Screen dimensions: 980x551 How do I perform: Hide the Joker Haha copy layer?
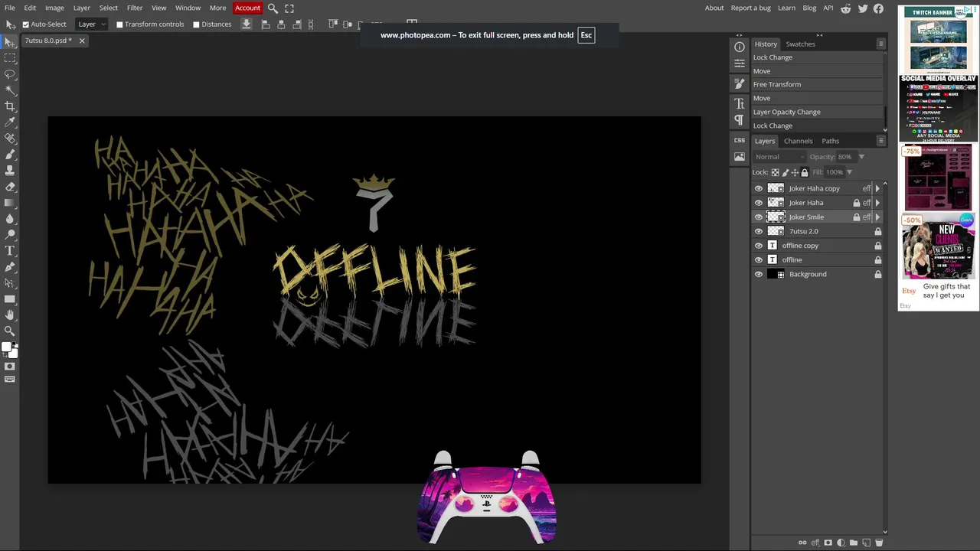[759, 188]
